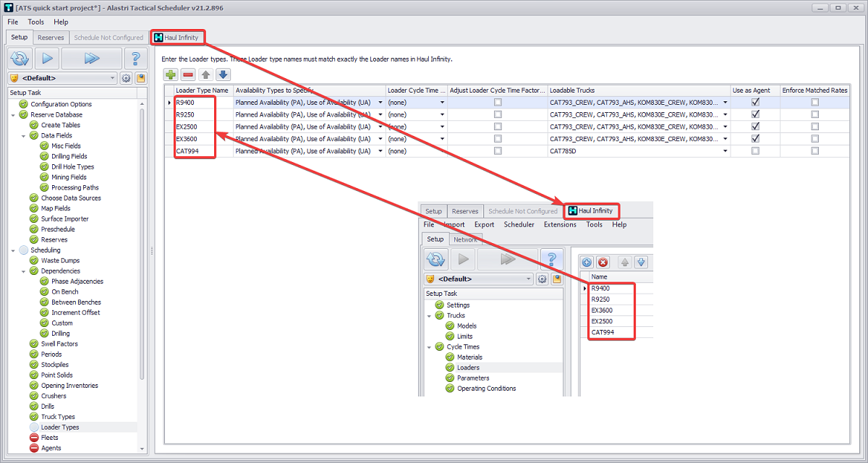Screen dimensions: 868x463
Task: Select Truck Types in the setup task tree
Action: coord(58,417)
